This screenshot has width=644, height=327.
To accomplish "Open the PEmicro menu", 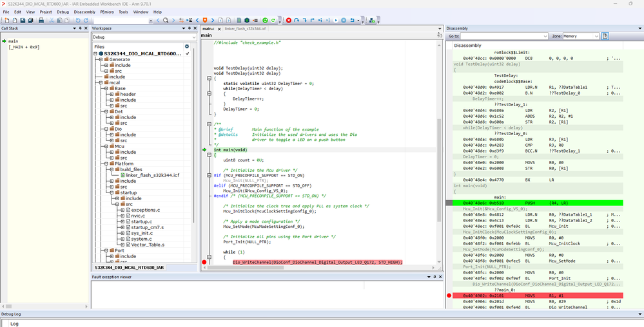I will [106, 12].
